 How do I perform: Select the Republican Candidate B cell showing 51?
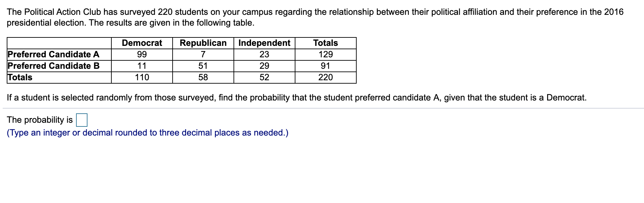coord(203,66)
